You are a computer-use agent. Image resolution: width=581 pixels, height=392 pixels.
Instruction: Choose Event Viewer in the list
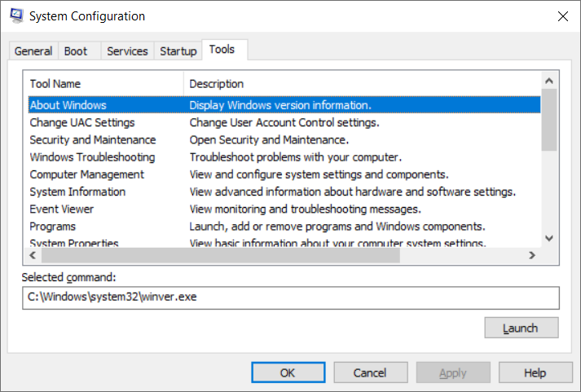tap(284, 209)
